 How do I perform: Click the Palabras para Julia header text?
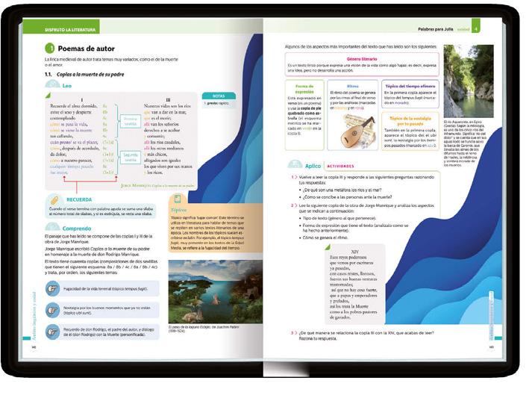pos(435,29)
